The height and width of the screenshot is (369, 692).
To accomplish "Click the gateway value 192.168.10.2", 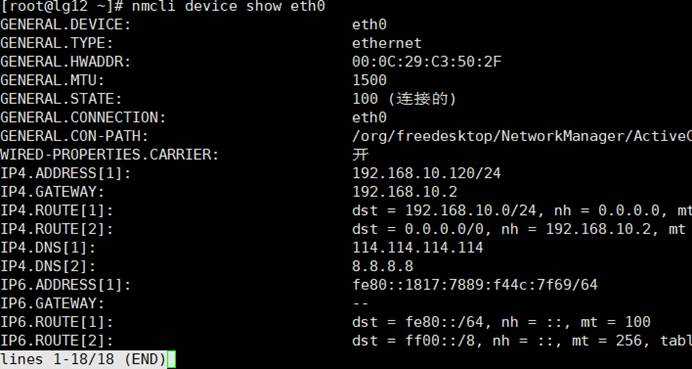I will click(404, 192).
